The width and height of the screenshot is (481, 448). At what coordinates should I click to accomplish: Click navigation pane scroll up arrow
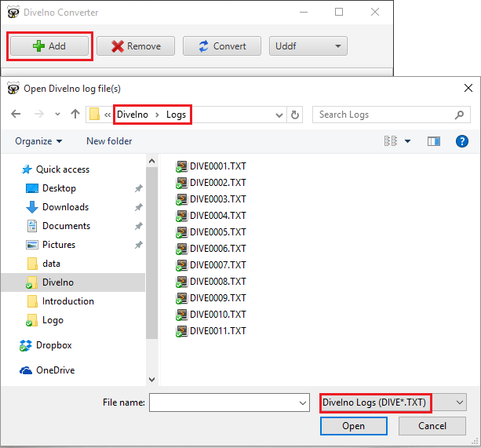151,161
